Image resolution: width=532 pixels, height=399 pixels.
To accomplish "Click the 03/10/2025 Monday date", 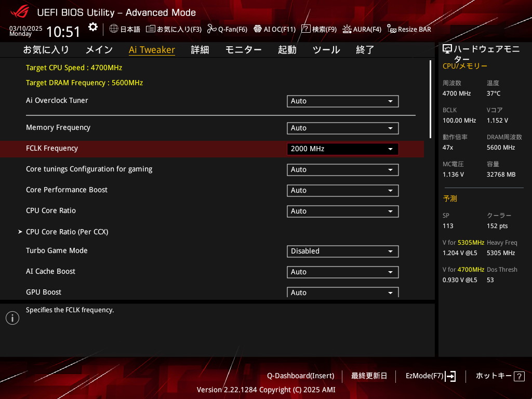I will [x=26, y=31].
